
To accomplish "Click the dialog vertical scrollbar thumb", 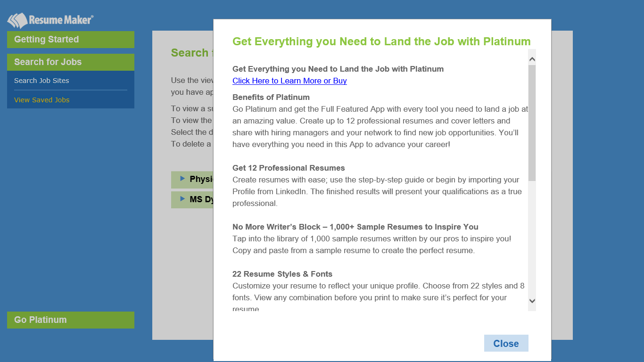I will pos(532,123).
